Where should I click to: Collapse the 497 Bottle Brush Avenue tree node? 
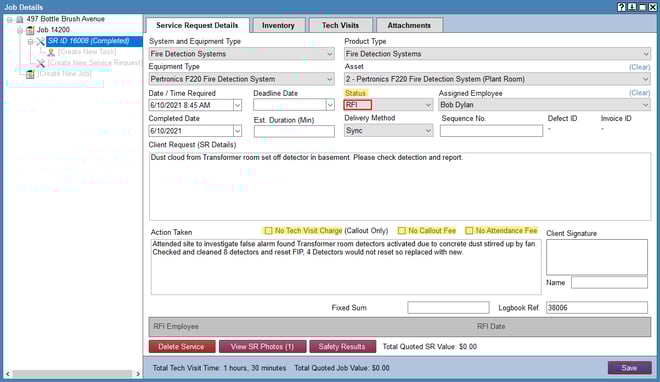coord(10,19)
